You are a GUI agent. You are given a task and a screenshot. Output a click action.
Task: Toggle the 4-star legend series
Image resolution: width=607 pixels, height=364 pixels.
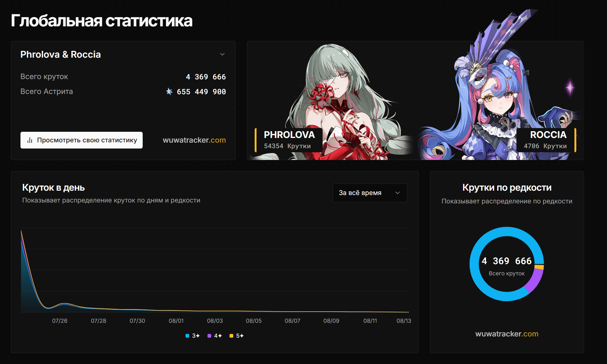(x=215, y=336)
